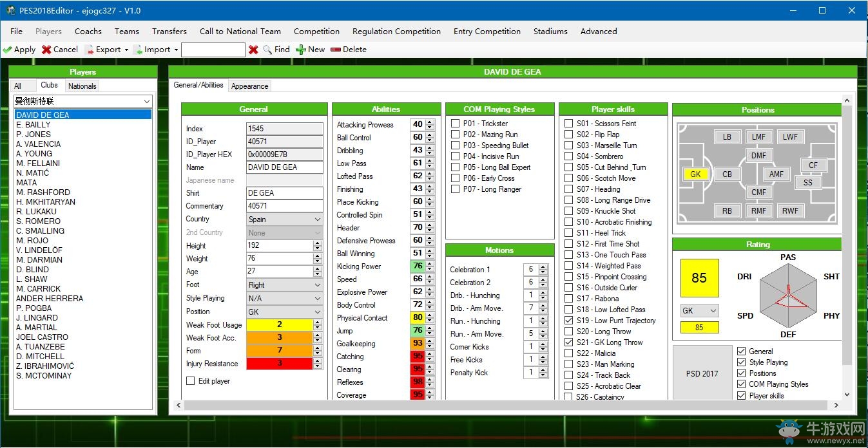Select the RB position on the pitch

tap(727, 211)
